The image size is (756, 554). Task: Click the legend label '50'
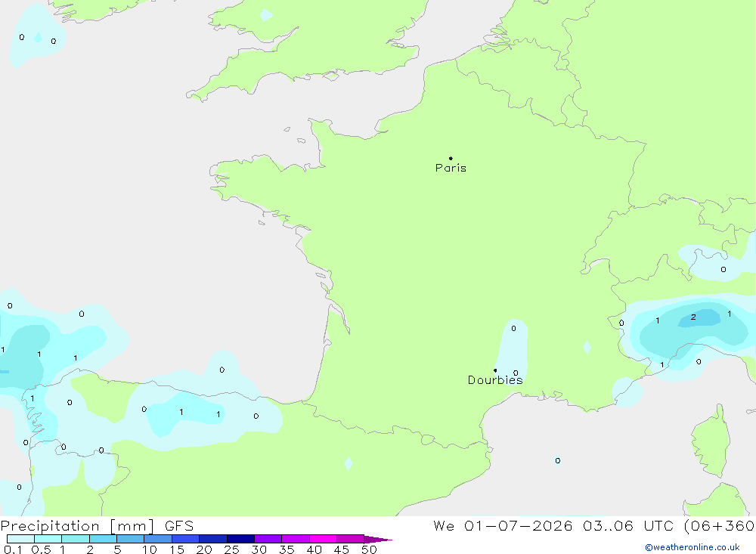coord(369,549)
